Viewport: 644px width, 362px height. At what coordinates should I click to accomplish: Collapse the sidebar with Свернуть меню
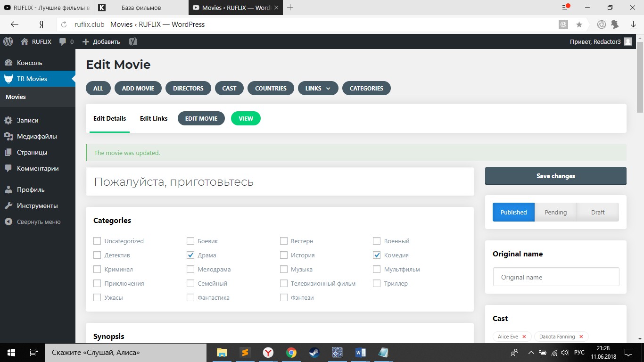coord(39,222)
